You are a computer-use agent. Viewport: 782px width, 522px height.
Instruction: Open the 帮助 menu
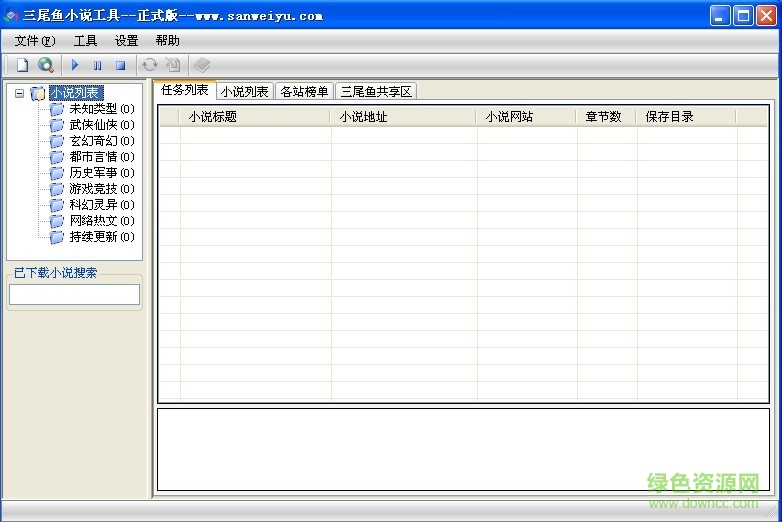pos(167,40)
